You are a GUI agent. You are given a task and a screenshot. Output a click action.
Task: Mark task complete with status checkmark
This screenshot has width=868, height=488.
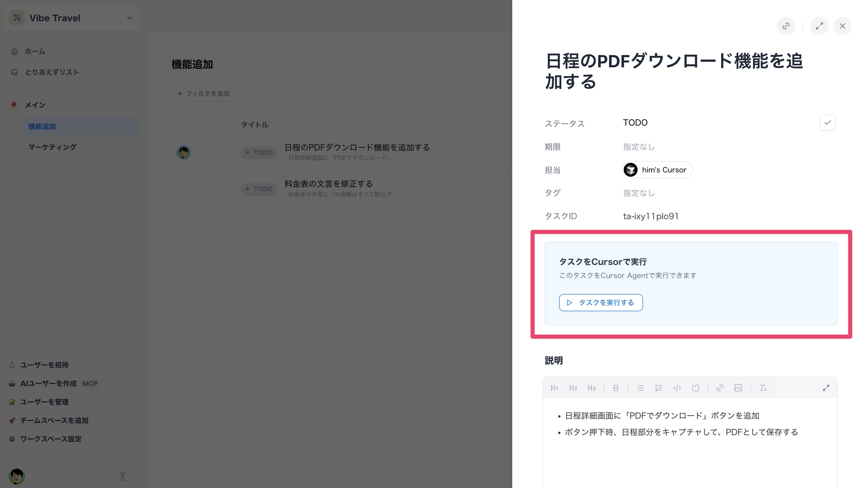tap(827, 122)
